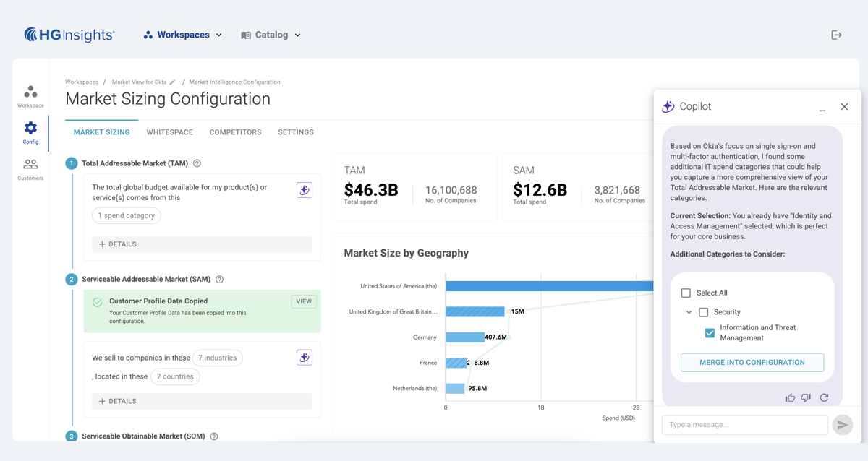Toggle the Security category checkbox

(703, 312)
